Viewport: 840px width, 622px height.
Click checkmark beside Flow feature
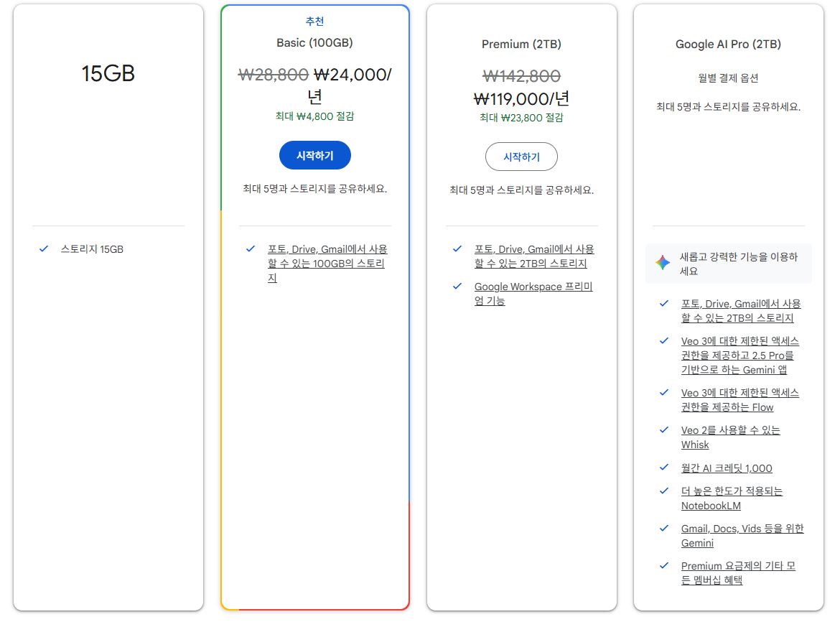tap(664, 392)
